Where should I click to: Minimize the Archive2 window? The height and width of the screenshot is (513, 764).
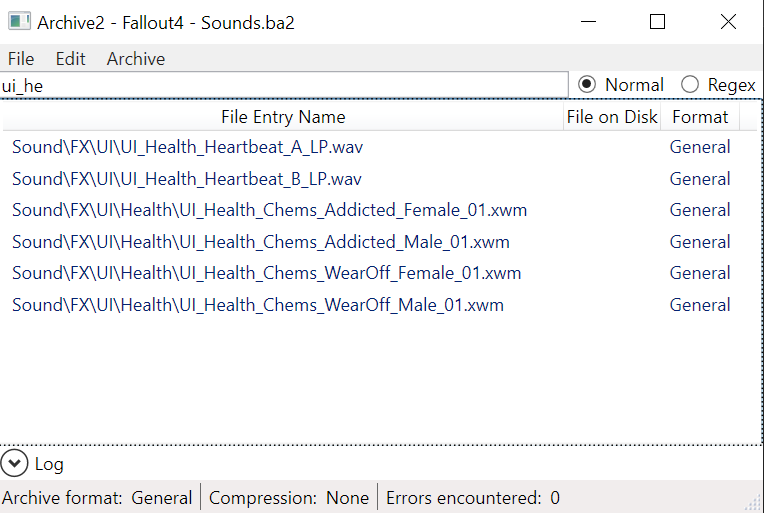point(589,22)
